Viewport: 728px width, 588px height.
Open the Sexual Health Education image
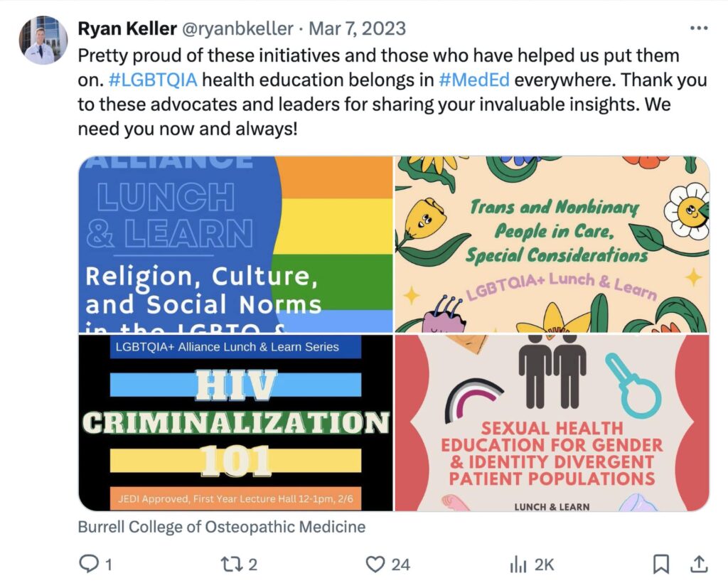click(552, 422)
